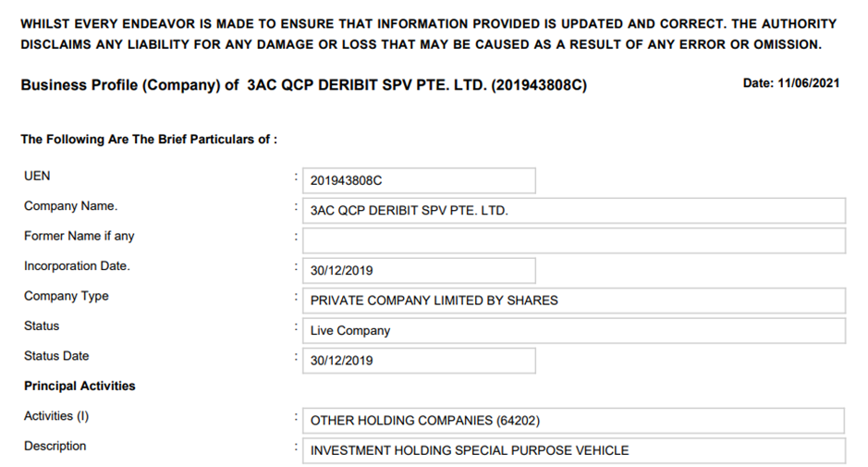This screenshot has width=868, height=467.
Task: Click the Brief Particulars heading text
Action: coord(149,140)
